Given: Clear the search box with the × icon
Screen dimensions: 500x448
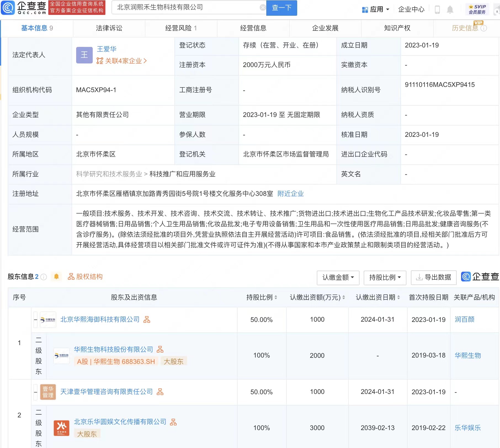Looking at the screenshot, I should [262, 7].
